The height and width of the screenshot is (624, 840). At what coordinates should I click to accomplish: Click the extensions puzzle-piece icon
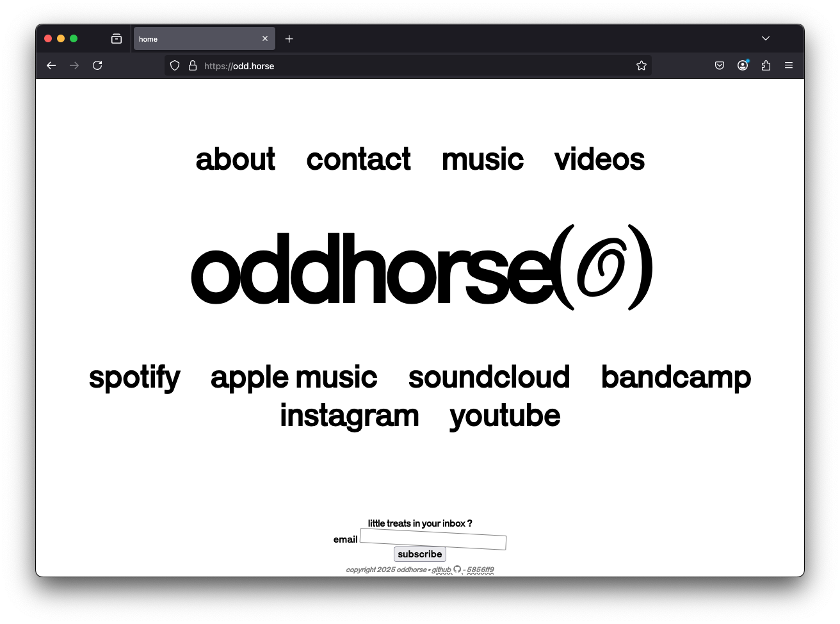point(766,65)
